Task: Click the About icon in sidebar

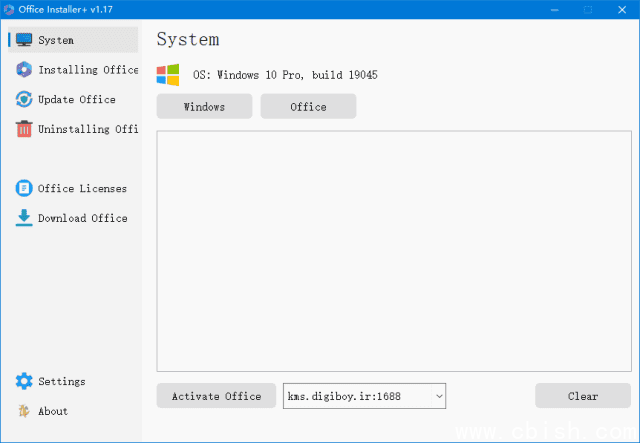Action: tap(24, 411)
